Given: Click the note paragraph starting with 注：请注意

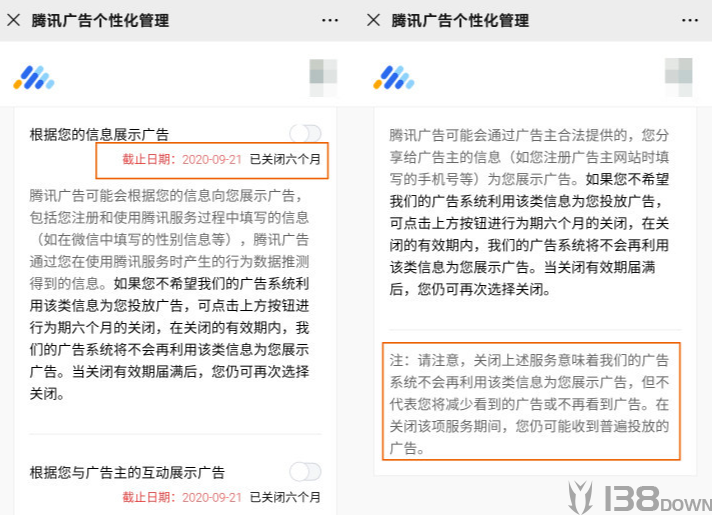Looking at the screenshot, I should pyautogui.click(x=529, y=404).
